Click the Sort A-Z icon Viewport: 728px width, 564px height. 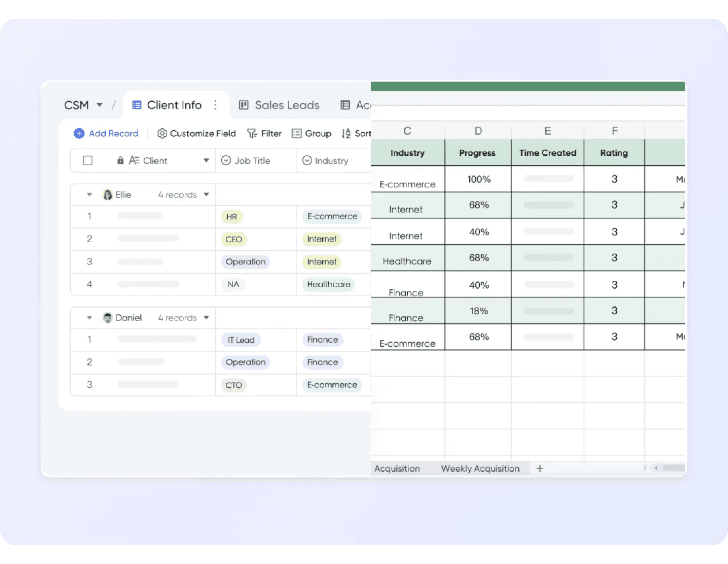pos(346,133)
